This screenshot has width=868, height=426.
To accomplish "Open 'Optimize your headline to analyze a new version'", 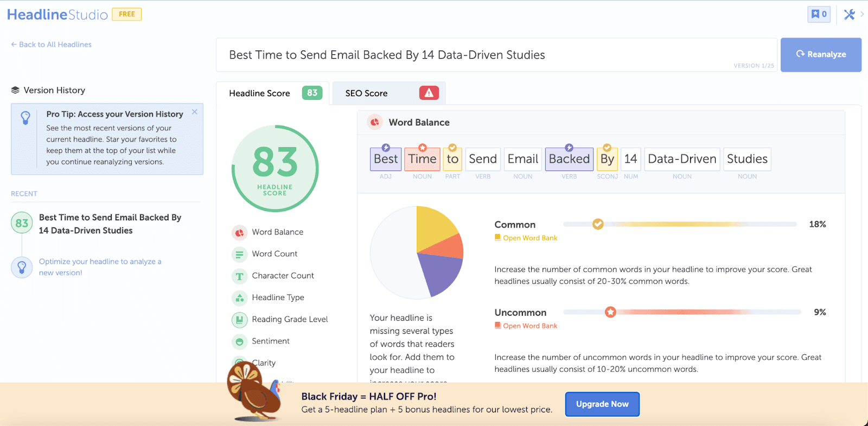I will [x=100, y=267].
